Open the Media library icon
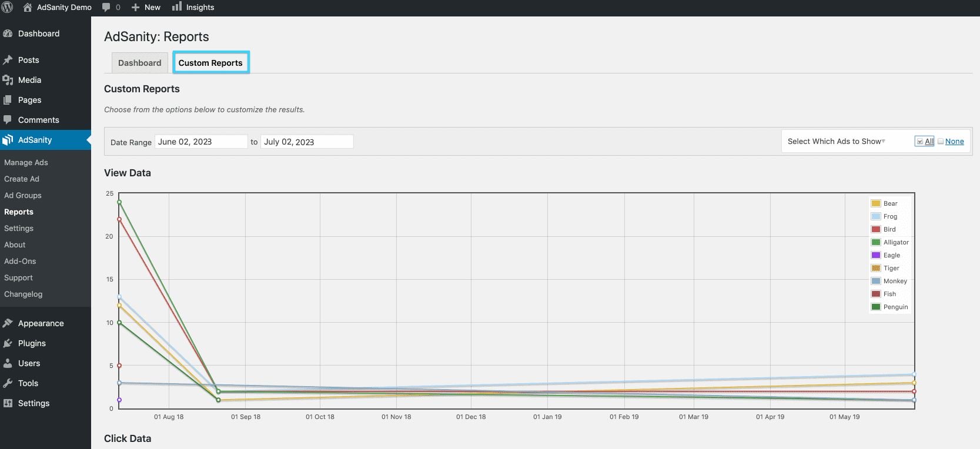The height and width of the screenshot is (449, 980). tap(8, 80)
